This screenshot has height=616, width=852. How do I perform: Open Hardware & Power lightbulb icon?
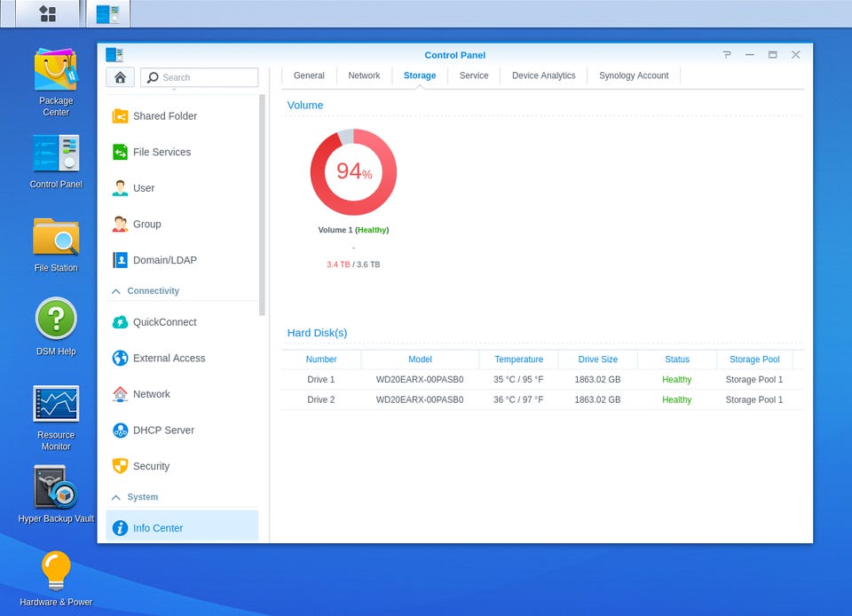pyautogui.click(x=56, y=578)
